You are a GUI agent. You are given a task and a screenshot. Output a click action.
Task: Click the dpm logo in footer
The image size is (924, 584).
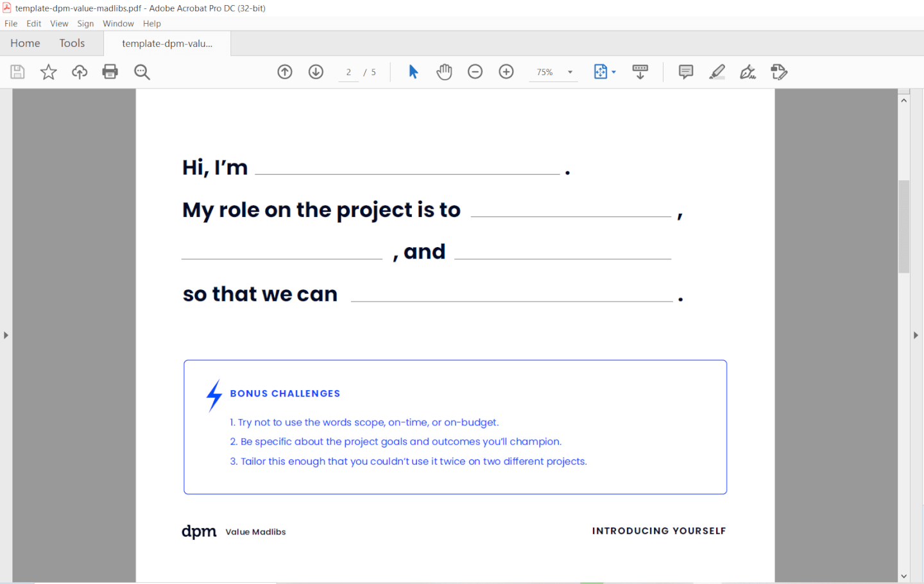coord(199,531)
